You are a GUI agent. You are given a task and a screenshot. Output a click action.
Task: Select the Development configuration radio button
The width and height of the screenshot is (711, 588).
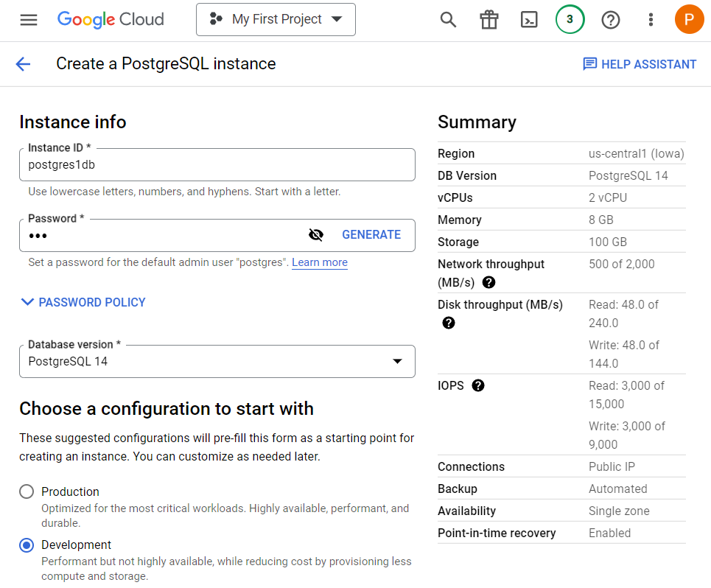click(x=27, y=545)
